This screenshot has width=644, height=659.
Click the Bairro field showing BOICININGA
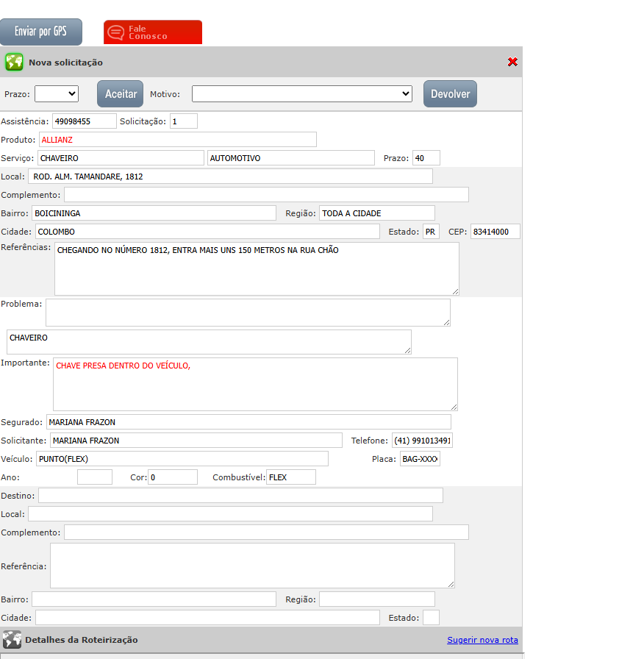point(154,213)
